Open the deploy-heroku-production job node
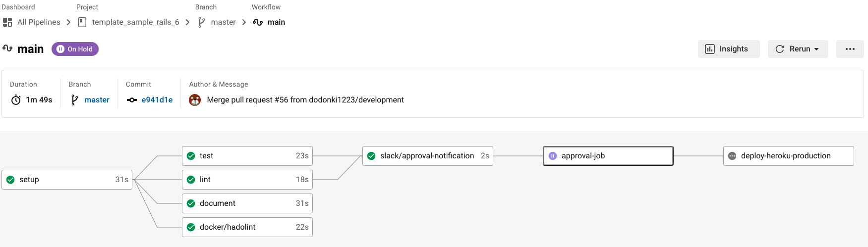The width and height of the screenshot is (868, 247). pos(789,156)
